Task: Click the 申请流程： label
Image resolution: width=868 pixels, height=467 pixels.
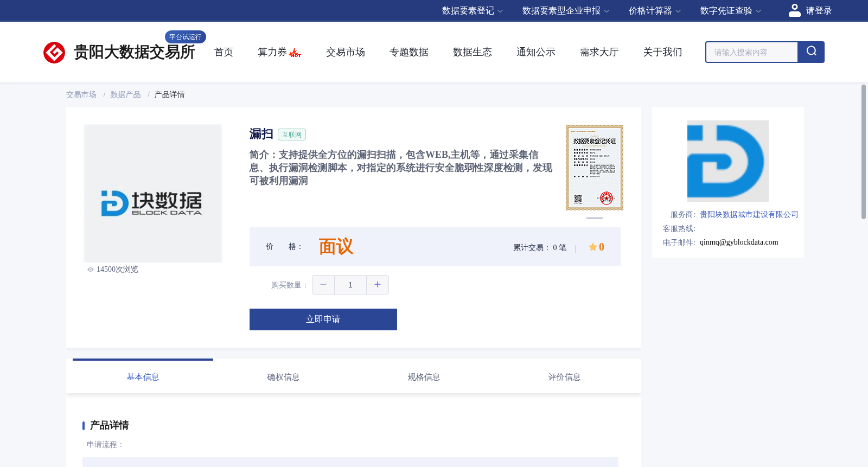Action: [105, 445]
